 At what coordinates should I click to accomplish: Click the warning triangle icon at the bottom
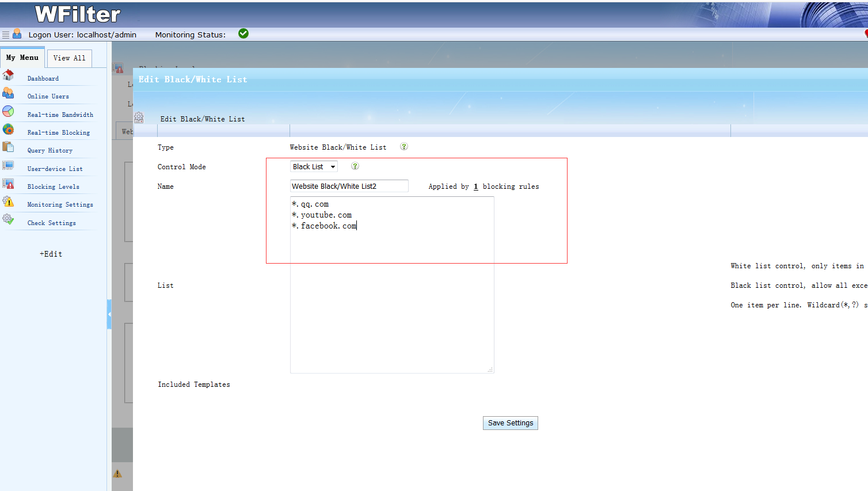[117, 474]
